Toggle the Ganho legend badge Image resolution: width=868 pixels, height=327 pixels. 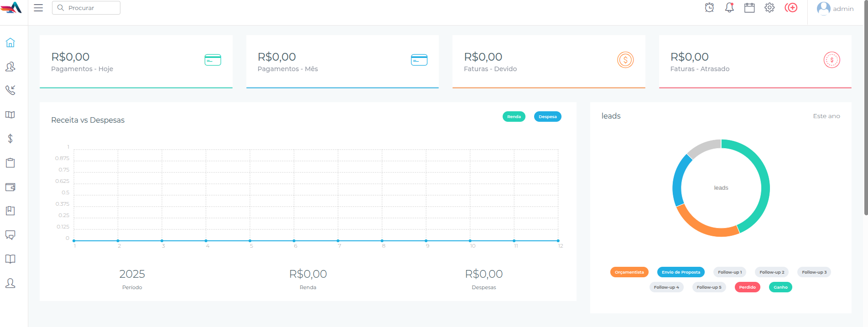(780, 287)
